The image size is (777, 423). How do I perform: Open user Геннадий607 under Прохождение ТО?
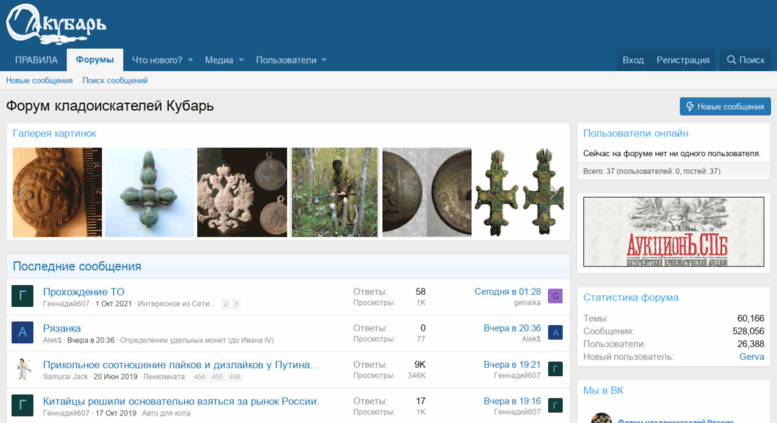pyautogui.click(x=66, y=304)
